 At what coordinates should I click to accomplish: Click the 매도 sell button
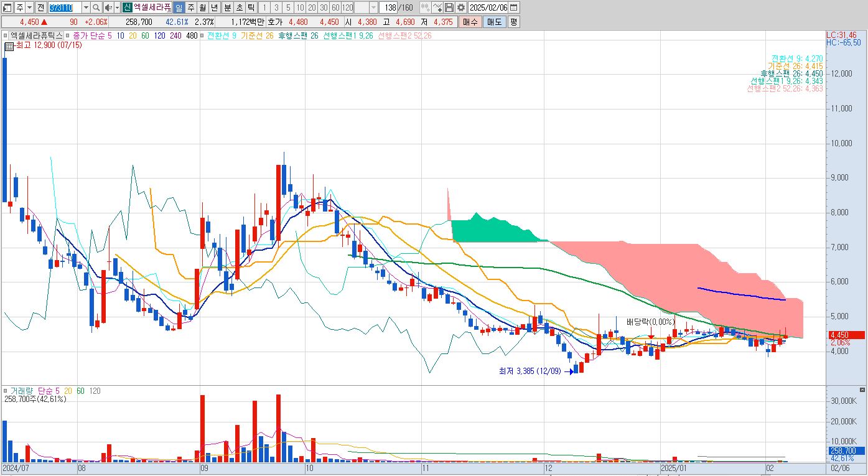[x=494, y=22]
